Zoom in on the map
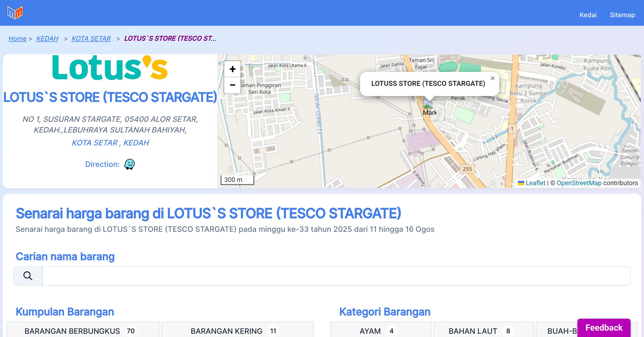 [232, 69]
